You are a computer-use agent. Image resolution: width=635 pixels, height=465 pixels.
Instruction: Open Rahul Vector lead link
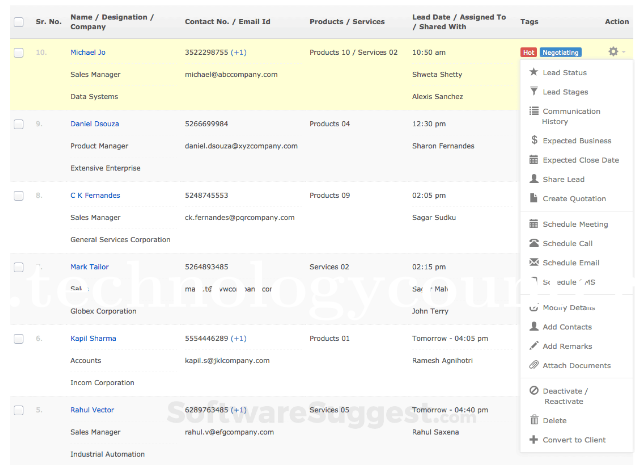click(x=92, y=410)
